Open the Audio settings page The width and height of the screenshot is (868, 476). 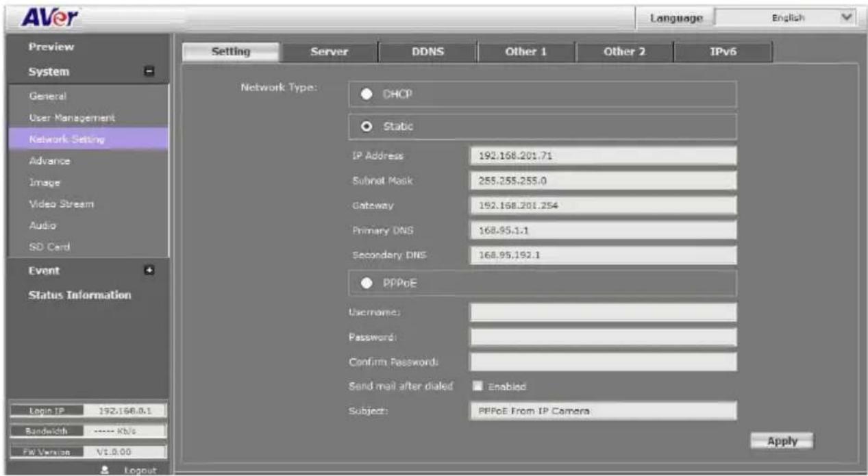pos(42,225)
